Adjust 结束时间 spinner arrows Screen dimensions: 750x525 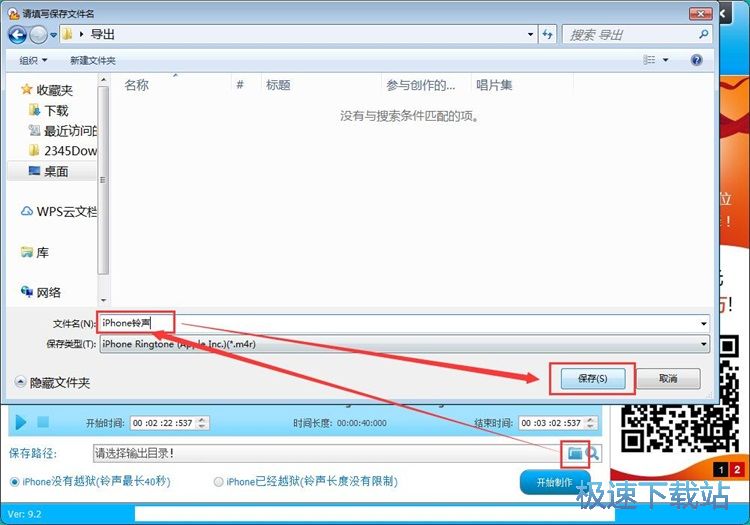[590, 423]
